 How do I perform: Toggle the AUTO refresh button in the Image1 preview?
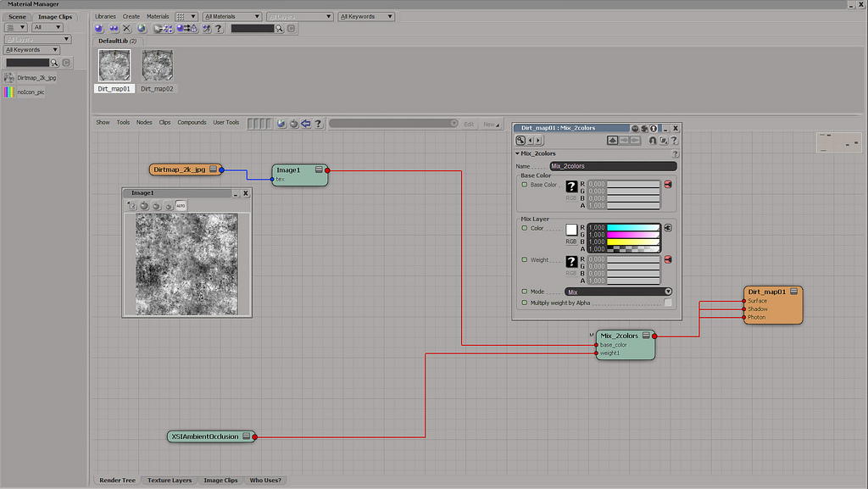click(x=181, y=206)
